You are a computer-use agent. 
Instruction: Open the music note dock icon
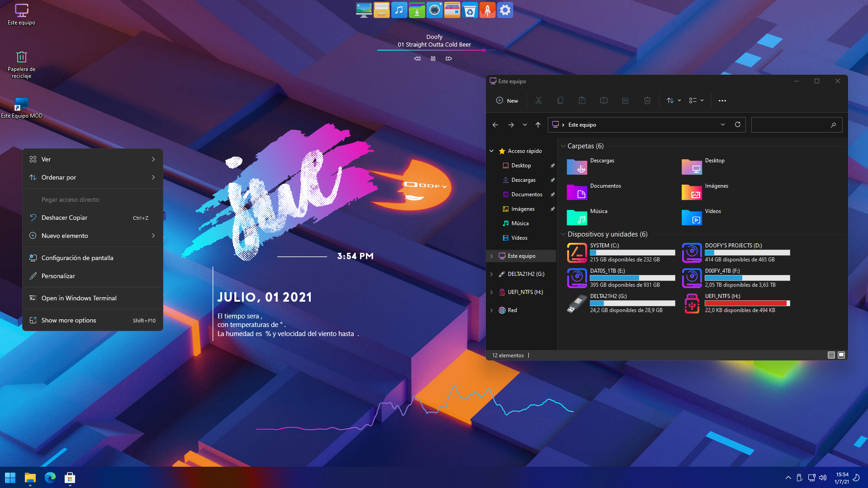(399, 10)
